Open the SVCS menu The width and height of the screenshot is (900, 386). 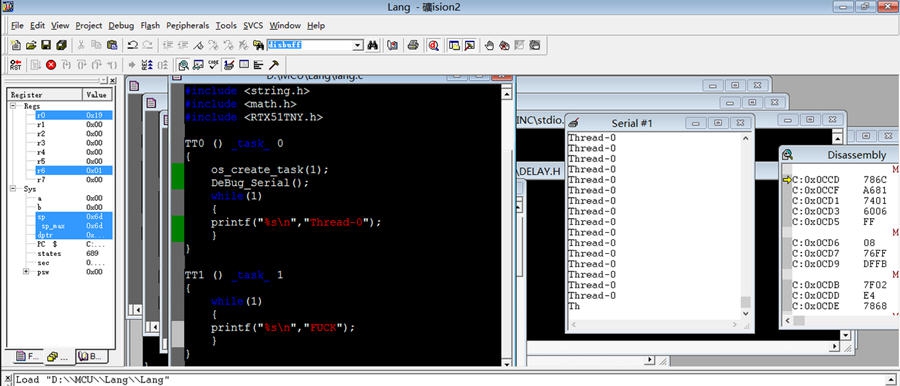click(x=253, y=26)
